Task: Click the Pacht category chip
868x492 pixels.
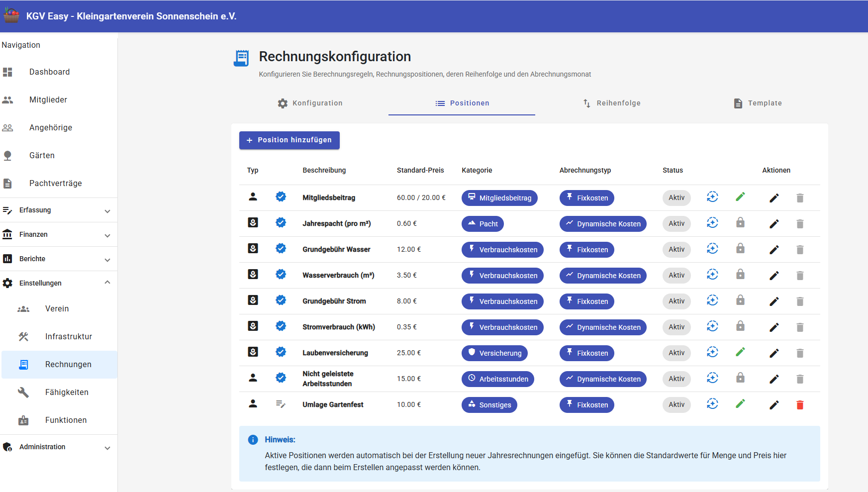Action: [482, 224]
